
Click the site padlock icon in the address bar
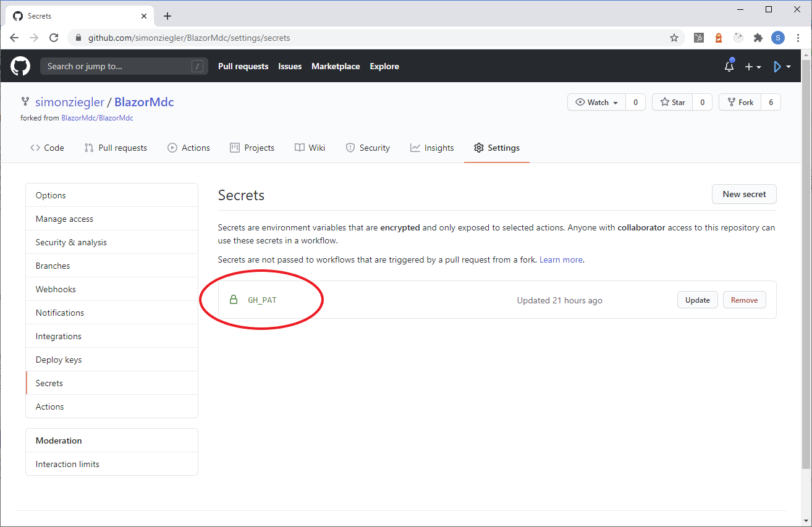tap(78, 38)
